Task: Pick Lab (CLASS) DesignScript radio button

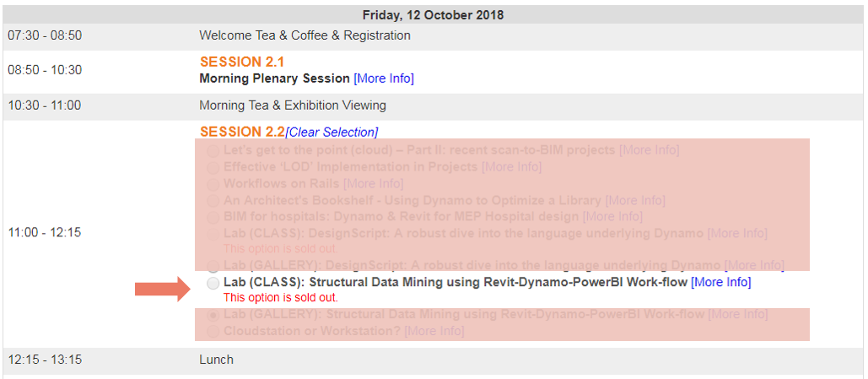Action: point(213,234)
